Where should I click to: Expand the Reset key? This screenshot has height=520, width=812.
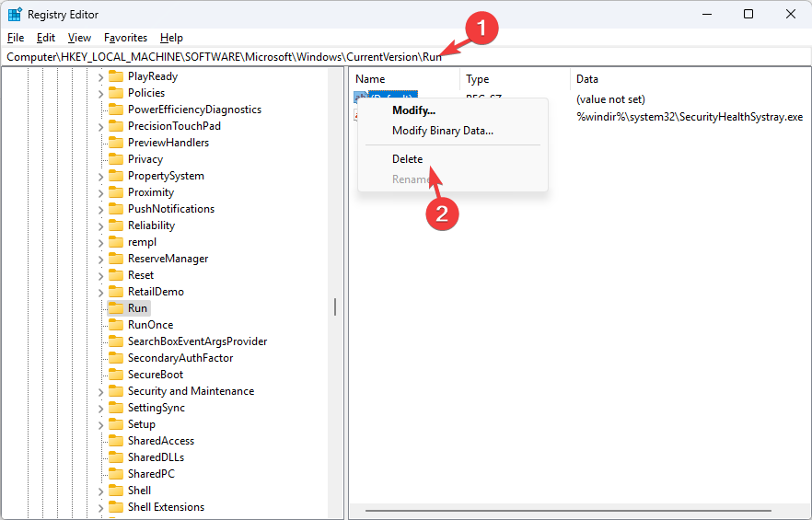click(x=100, y=276)
